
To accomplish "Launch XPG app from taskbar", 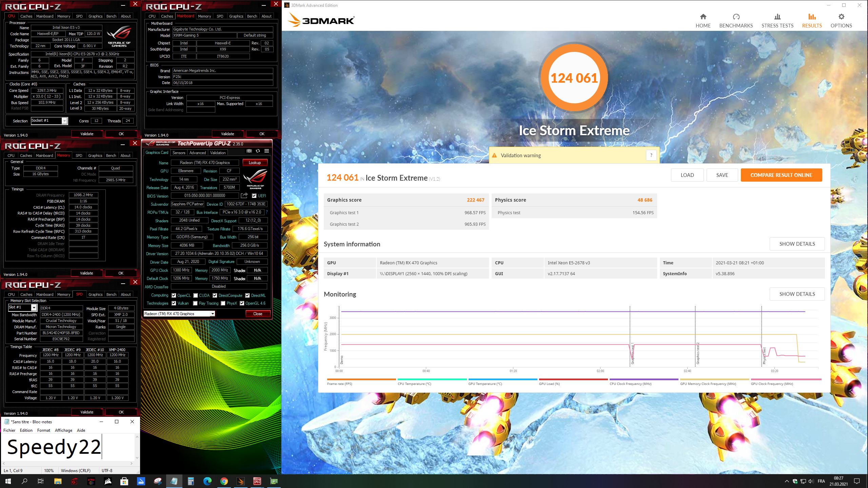I will 91,481.
